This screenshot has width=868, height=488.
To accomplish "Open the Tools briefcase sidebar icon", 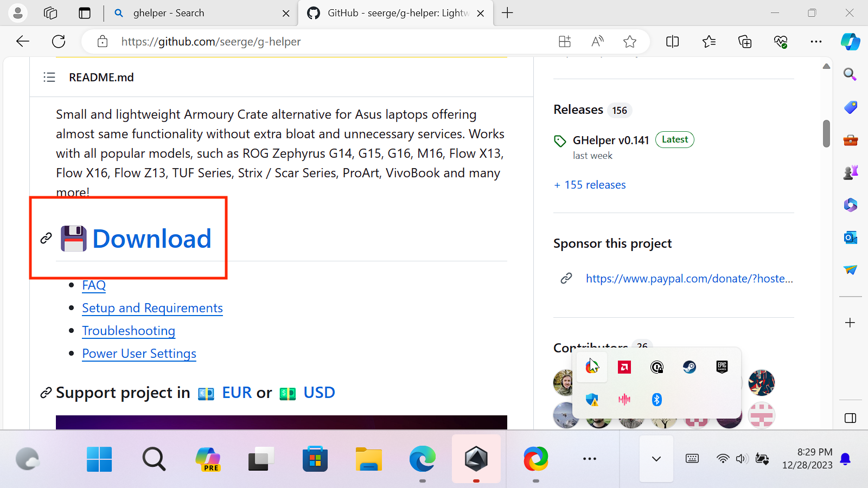I will tap(850, 140).
